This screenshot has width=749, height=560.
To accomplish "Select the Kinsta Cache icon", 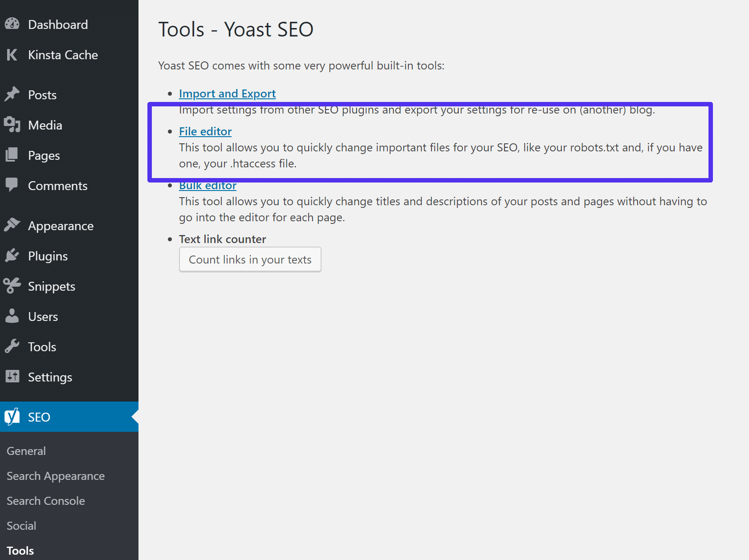I will [12, 55].
